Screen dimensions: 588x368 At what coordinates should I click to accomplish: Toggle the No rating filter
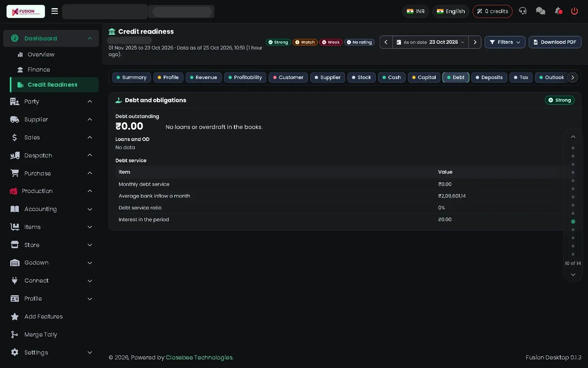[x=359, y=42]
